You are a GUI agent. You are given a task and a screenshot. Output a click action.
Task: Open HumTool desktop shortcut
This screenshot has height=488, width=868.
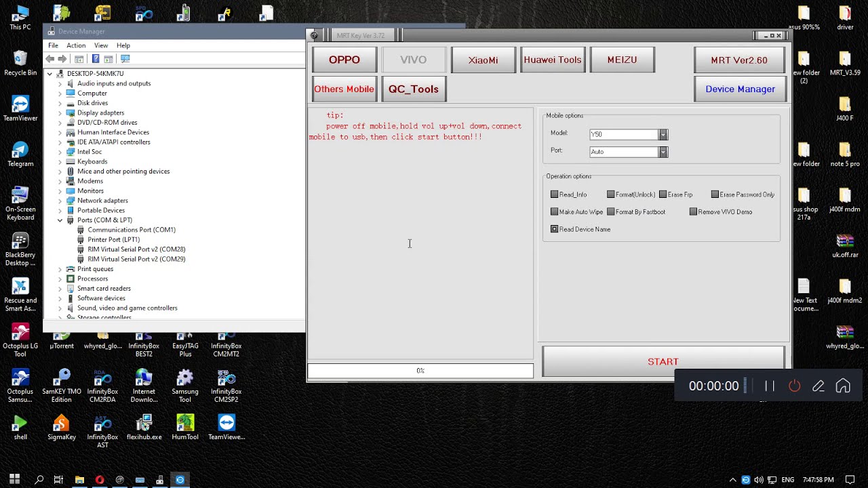pyautogui.click(x=185, y=427)
